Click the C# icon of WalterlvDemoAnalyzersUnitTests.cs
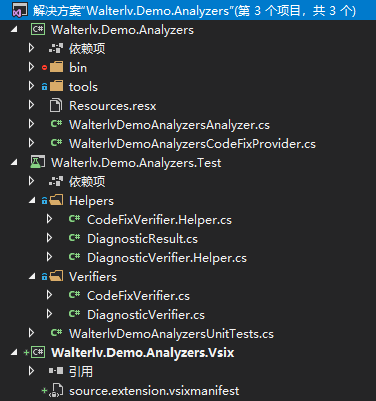This screenshot has width=376, height=401. (x=56, y=333)
